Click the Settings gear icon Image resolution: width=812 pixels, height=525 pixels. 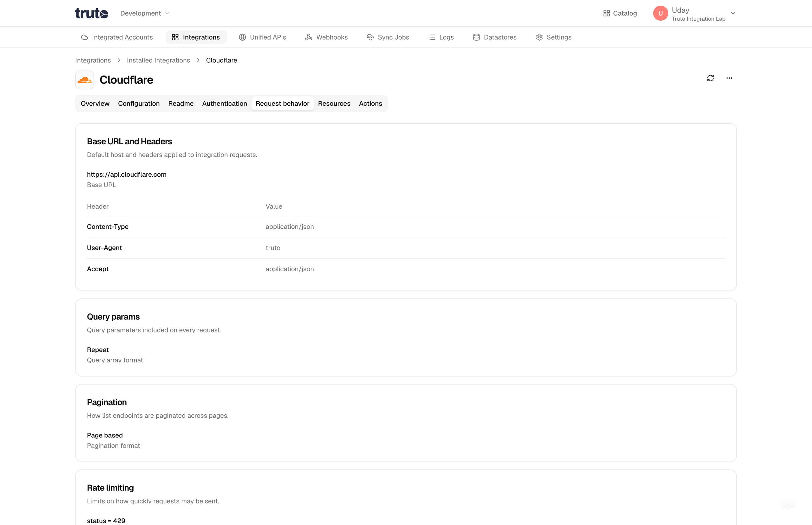pos(539,37)
